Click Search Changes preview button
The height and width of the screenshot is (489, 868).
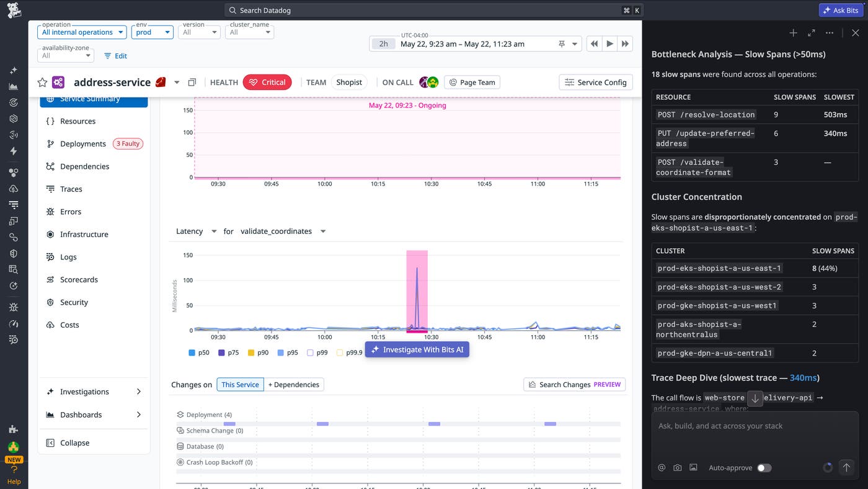[574, 385]
